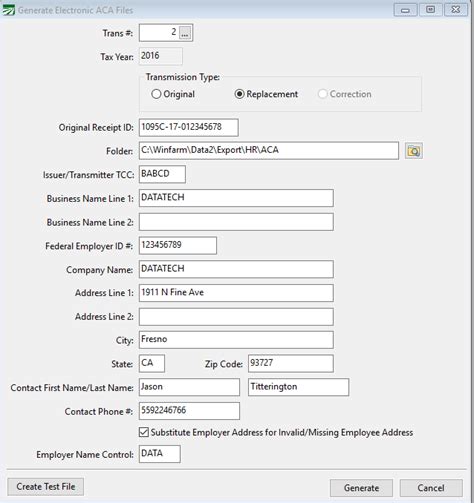Viewport: 474px width, 503px height.
Task: Minimize the Generate Electronic ACA Files window
Action: pos(405,10)
